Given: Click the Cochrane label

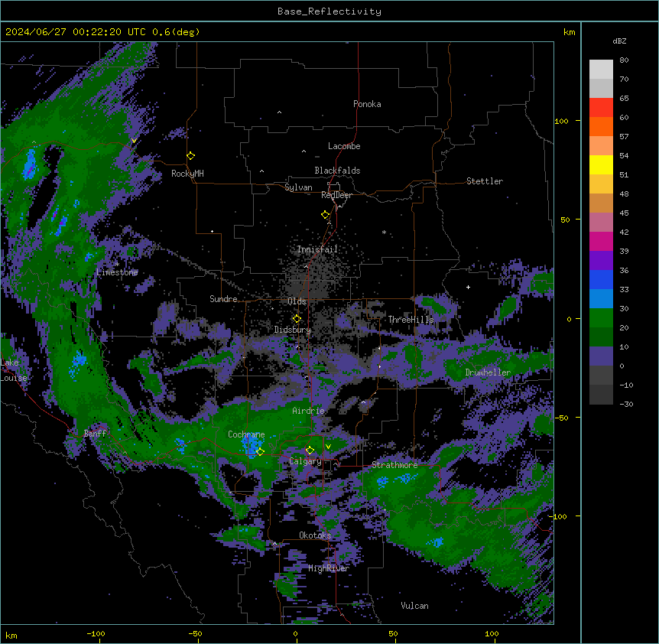Looking at the screenshot, I should click(246, 434).
